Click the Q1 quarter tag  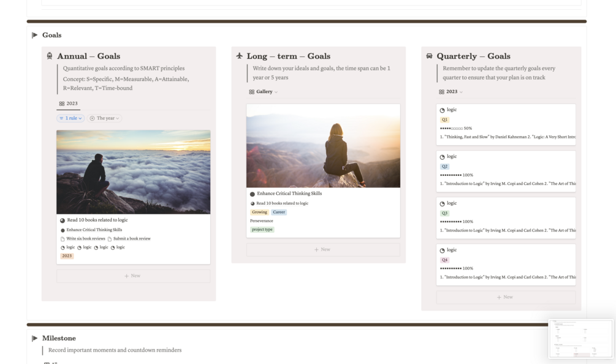[x=444, y=119]
